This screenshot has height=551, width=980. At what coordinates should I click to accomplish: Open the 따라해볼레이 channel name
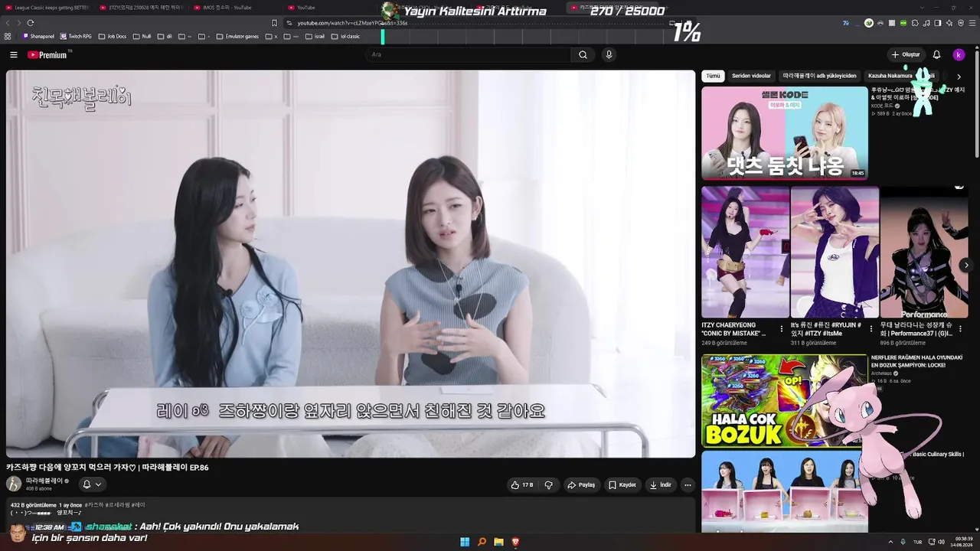click(44, 481)
